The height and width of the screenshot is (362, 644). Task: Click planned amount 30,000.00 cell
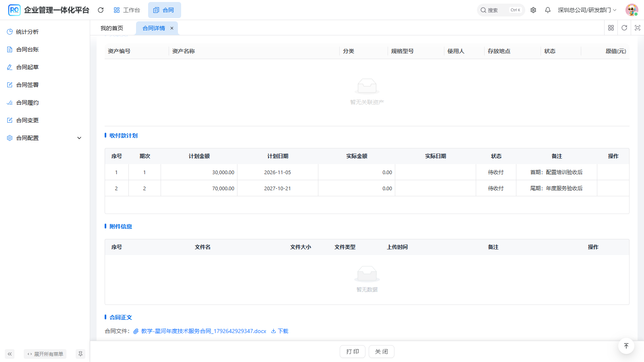tap(199, 172)
